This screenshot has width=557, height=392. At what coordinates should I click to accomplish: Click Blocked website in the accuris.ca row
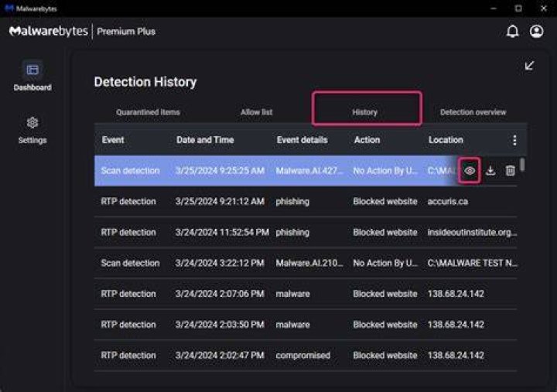pos(385,202)
